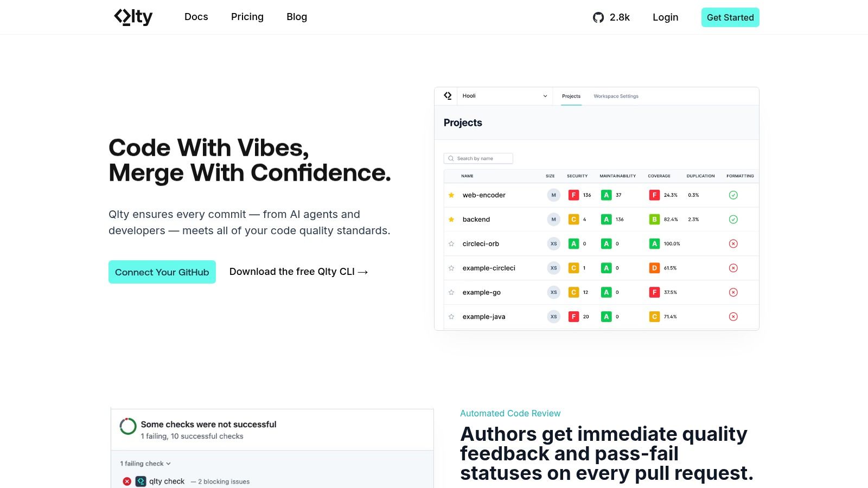This screenshot has height=488, width=868.
Task: Switch to Workspace Settings tab
Action: point(616,96)
